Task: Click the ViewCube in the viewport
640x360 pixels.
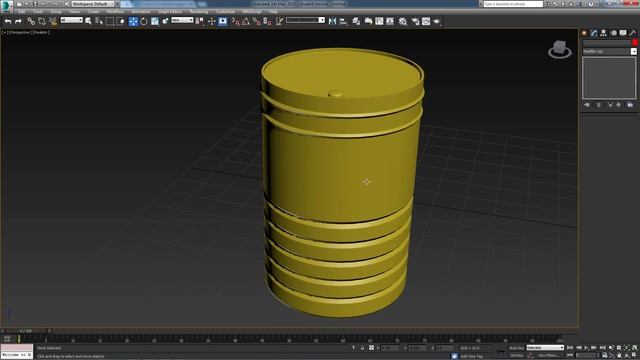Action: coord(560,49)
